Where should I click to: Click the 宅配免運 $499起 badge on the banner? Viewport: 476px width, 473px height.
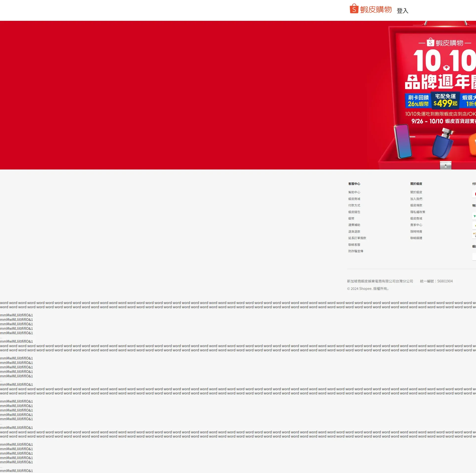tap(446, 100)
